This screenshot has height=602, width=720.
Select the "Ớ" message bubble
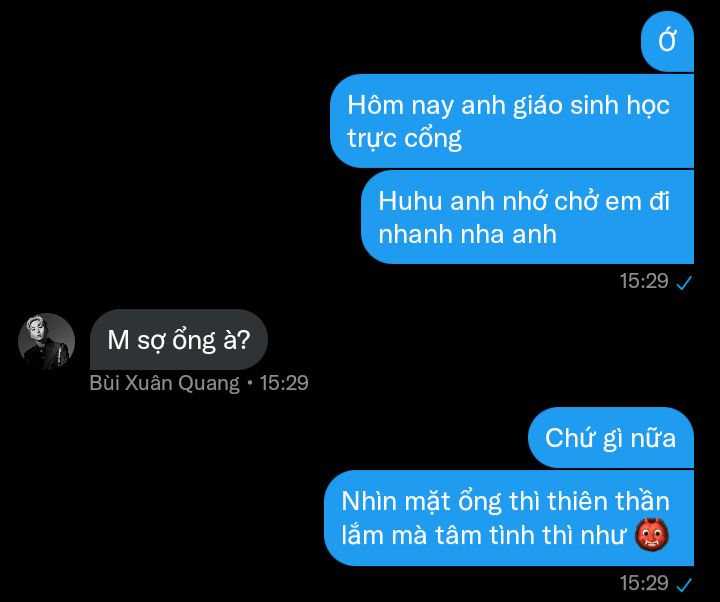(667, 41)
